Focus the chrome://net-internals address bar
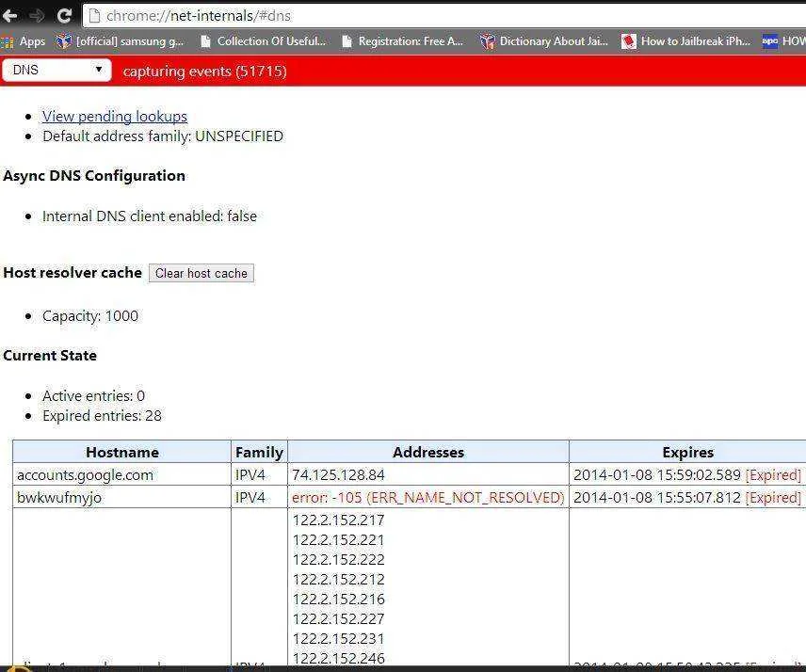The height and width of the screenshot is (672, 806). click(444, 16)
